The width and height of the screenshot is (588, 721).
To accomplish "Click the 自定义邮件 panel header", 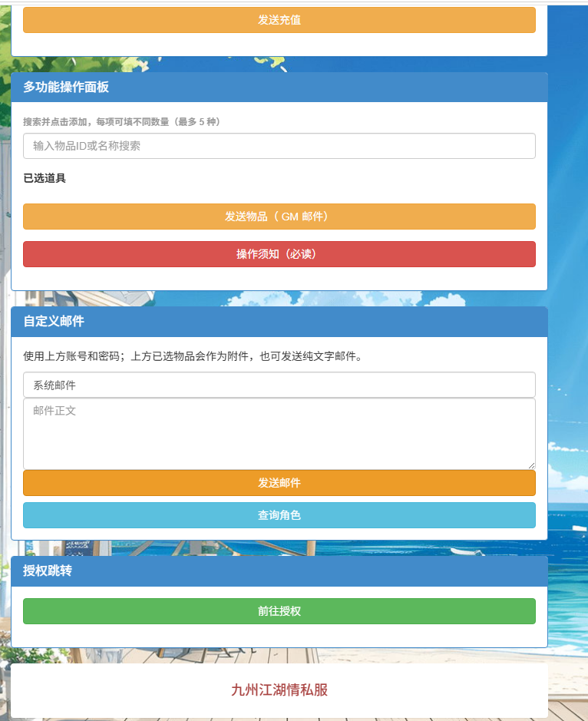I will [279, 322].
